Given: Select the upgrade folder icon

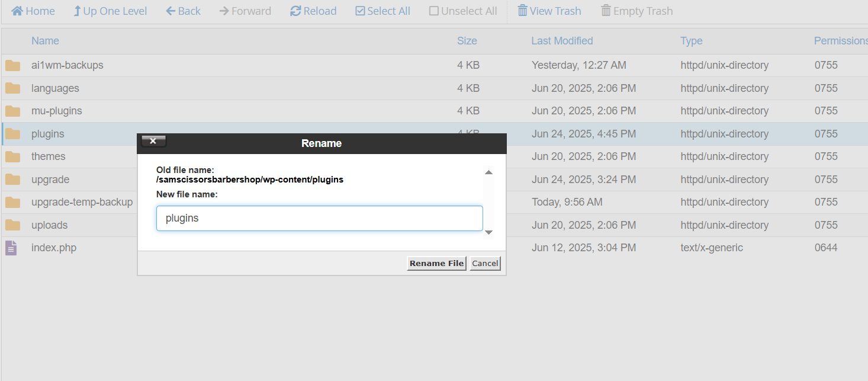Looking at the screenshot, I should 12,180.
